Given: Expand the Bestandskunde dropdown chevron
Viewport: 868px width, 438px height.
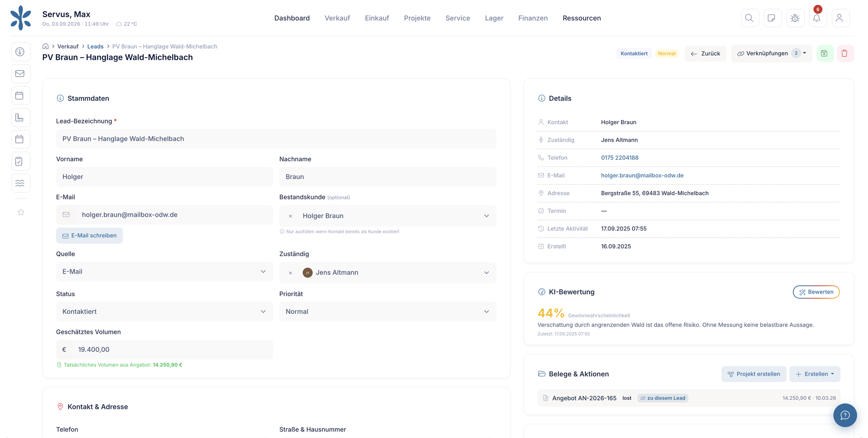Looking at the screenshot, I should click(x=487, y=216).
